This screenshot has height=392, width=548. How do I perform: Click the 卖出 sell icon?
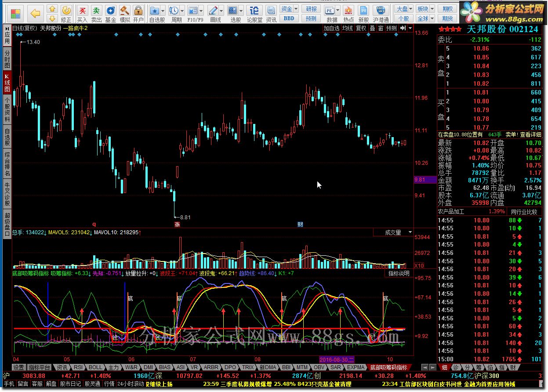pos(96,13)
